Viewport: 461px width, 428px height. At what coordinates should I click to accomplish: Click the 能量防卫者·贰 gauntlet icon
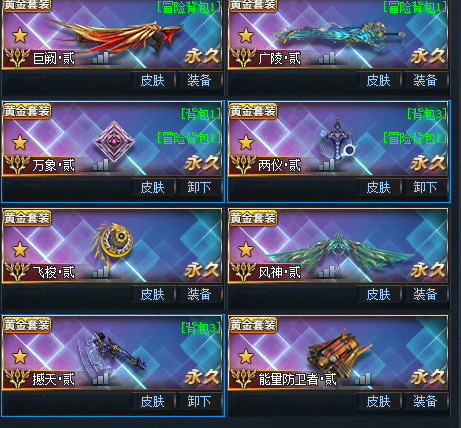[339, 350]
